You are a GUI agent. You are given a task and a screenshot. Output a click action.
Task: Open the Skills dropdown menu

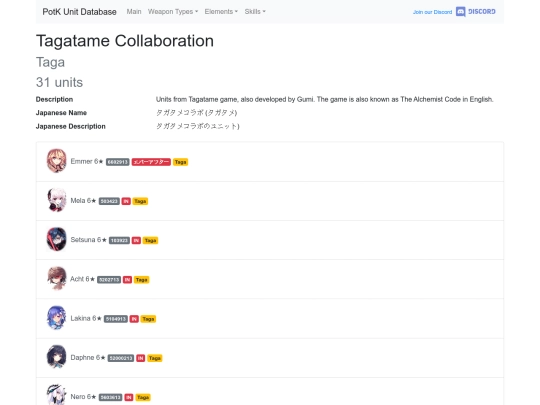point(255,12)
